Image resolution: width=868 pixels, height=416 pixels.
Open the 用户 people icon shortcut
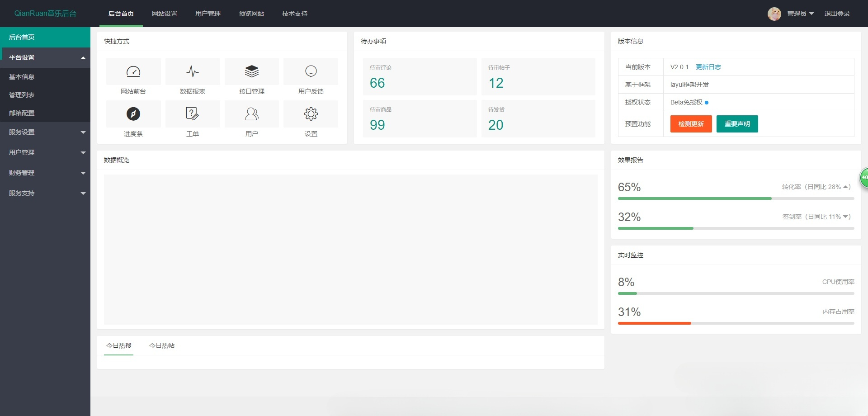click(x=252, y=114)
